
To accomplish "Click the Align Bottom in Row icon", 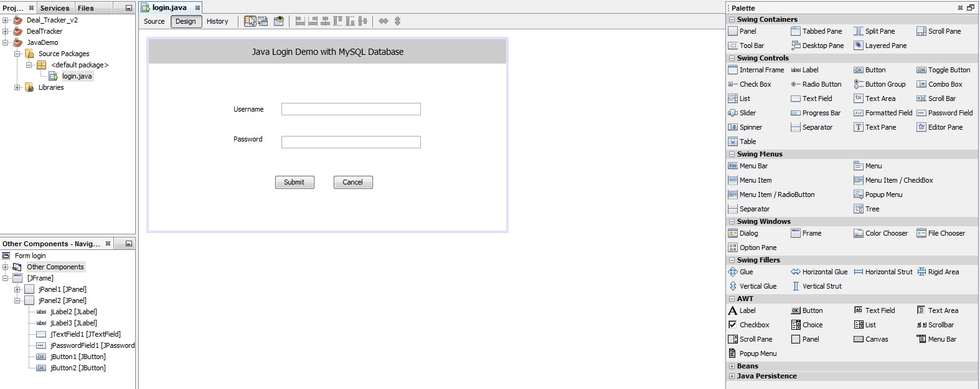I will coord(350,21).
